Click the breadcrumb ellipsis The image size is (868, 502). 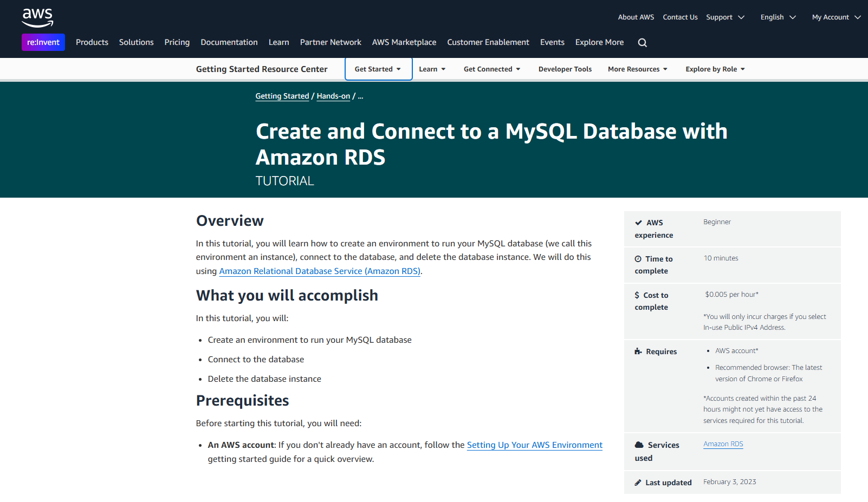[360, 96]
